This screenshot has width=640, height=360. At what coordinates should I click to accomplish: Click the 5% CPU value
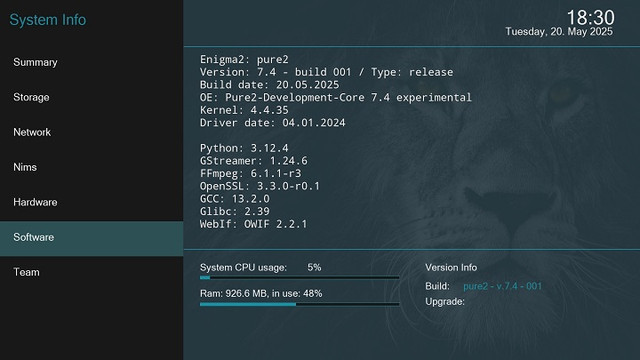(x=314, y=267)
